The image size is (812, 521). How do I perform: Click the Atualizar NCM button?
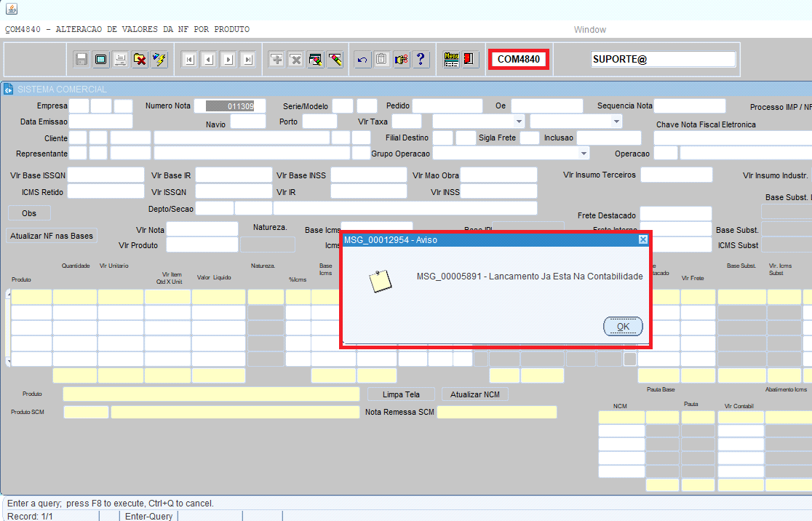coord(474,394)
